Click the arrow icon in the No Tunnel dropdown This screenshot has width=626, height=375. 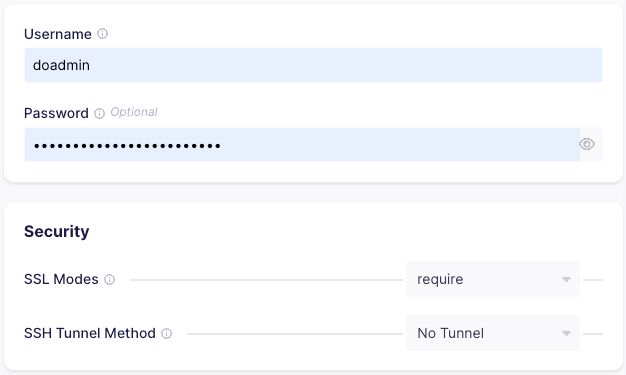coord(566,333)
